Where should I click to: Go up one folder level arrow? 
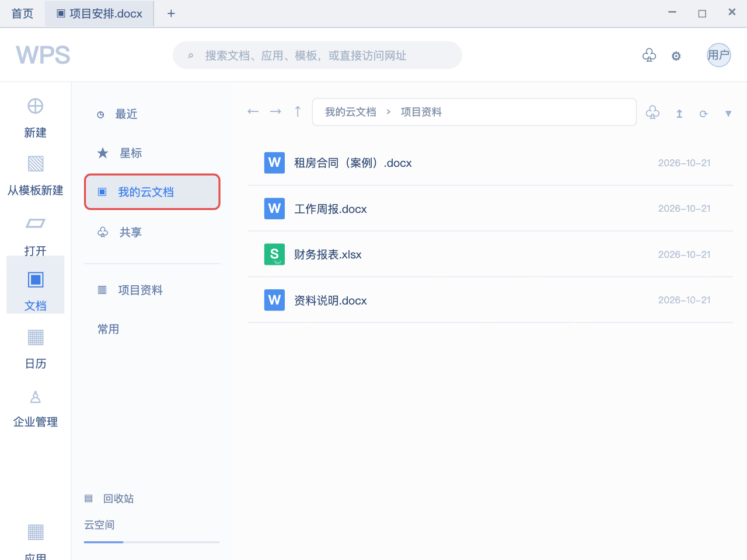pos(298,111)
